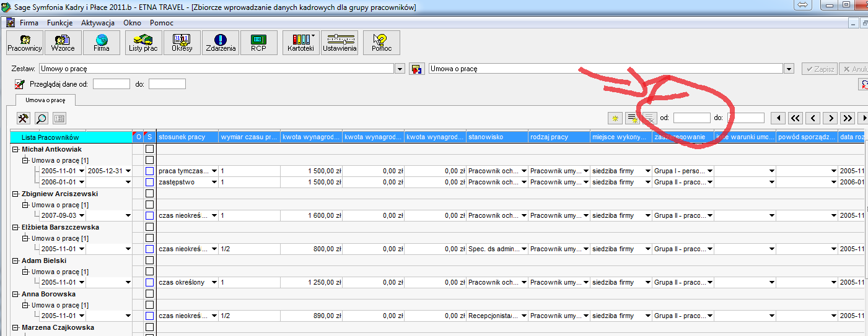This screenshot has height=336, width=868.
Task: Open Ustawienia settings from toolbar
Action: (340, 42)
